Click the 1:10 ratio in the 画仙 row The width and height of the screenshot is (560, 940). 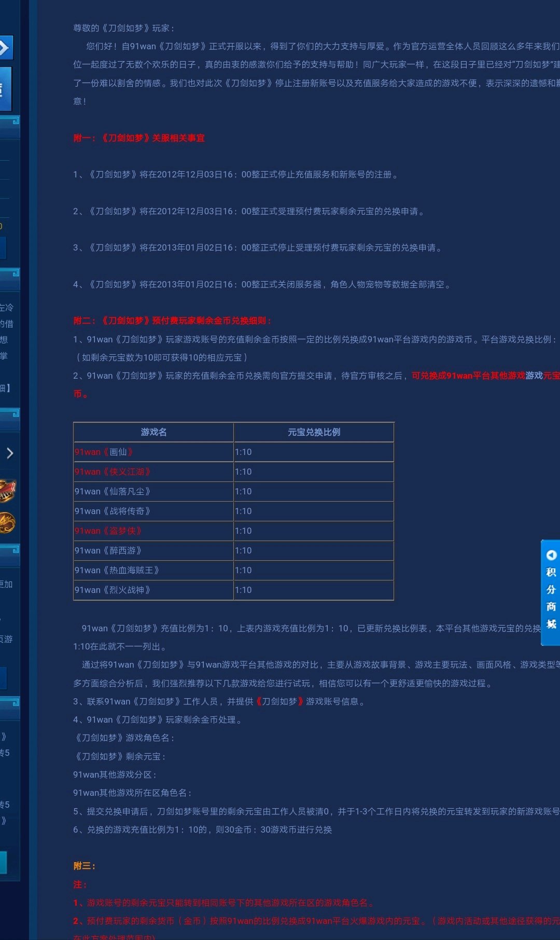click(x=243, y=452)
